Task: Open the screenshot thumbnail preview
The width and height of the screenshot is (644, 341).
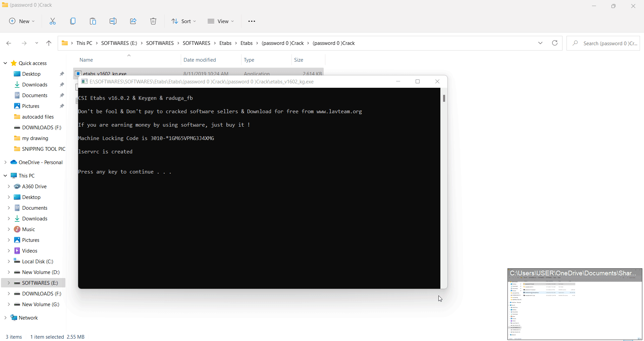Action: tap(575, 304)
